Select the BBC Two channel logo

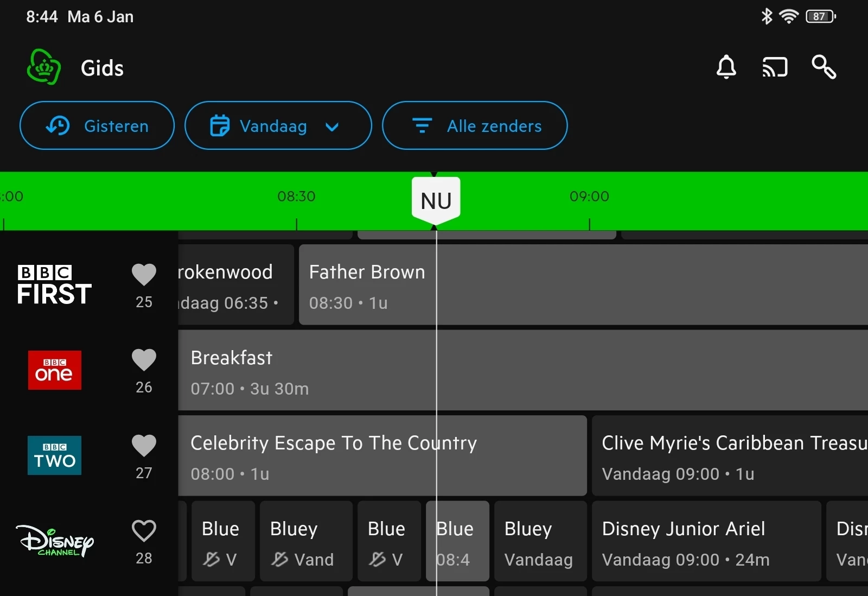54,455
